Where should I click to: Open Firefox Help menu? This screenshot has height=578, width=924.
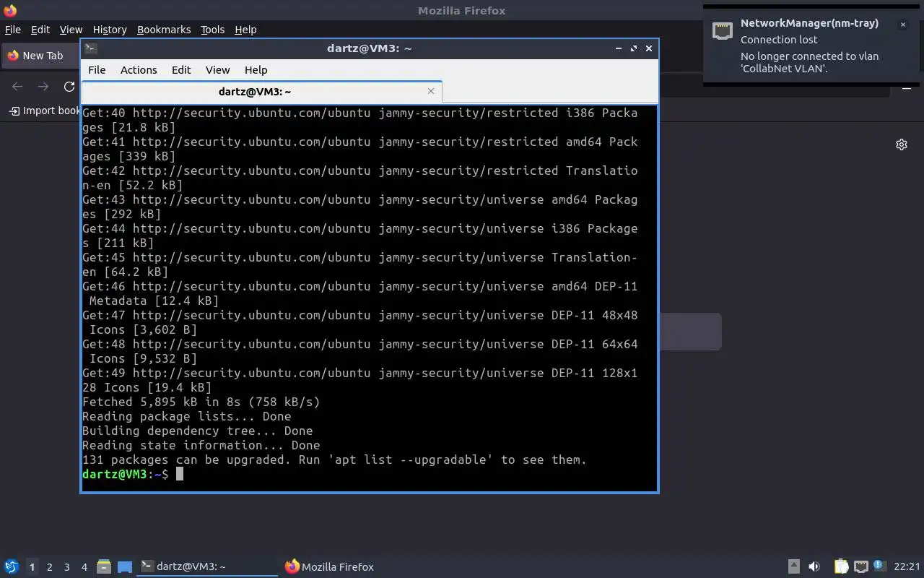click(x=245, y=30)
